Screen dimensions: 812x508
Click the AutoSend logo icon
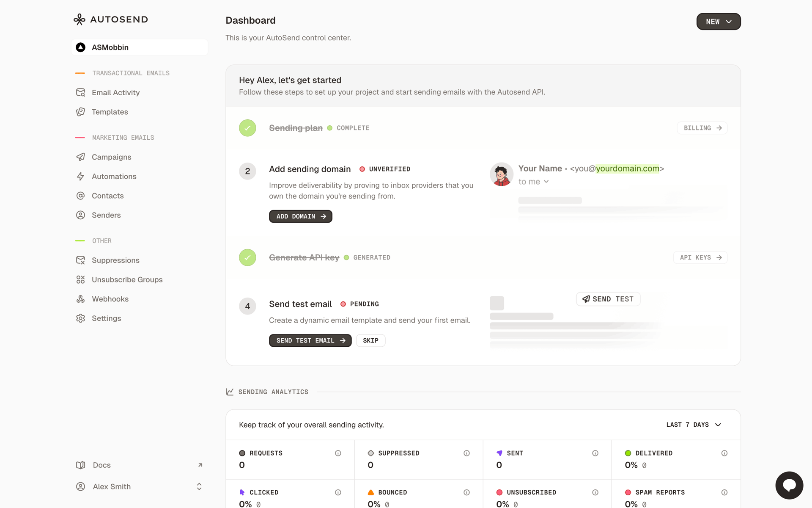(80, 19)
